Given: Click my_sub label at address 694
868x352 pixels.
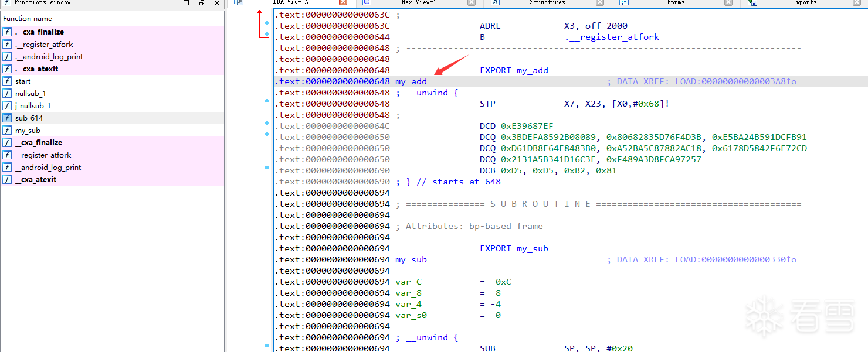Looking at the screenshot, I should coord(411,259).
